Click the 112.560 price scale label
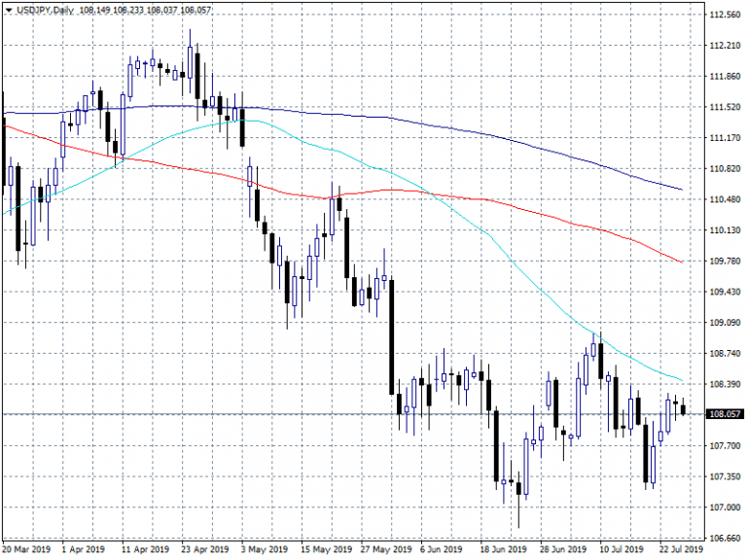Screen dimensions: 747x560 pyautogui.click(x=726, y=15)
